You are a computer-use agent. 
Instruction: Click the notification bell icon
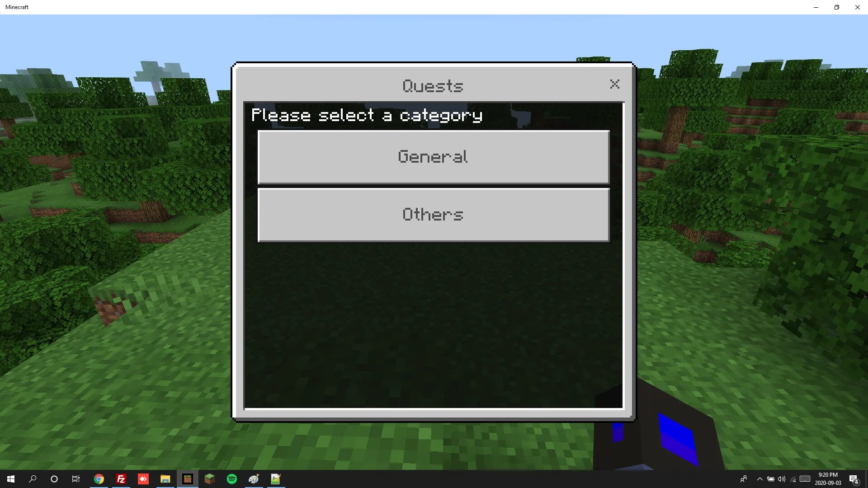click(857, 479)
